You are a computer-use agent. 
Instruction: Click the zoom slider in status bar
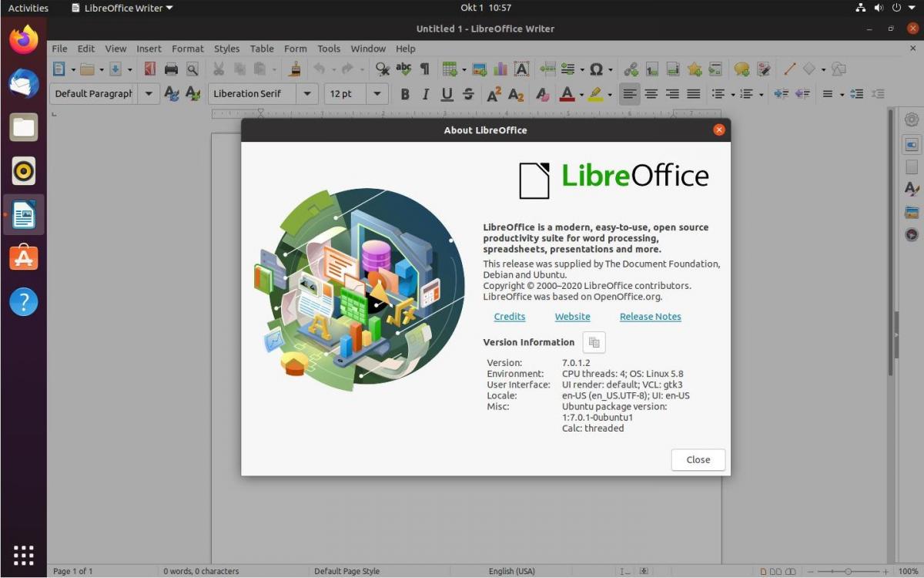coord(847,571)
